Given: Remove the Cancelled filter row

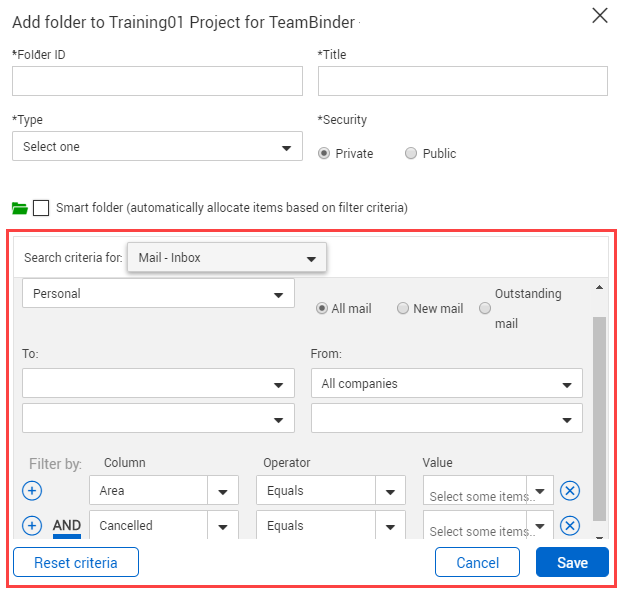Looking at the screenshot, I should [x=570, y=525].
